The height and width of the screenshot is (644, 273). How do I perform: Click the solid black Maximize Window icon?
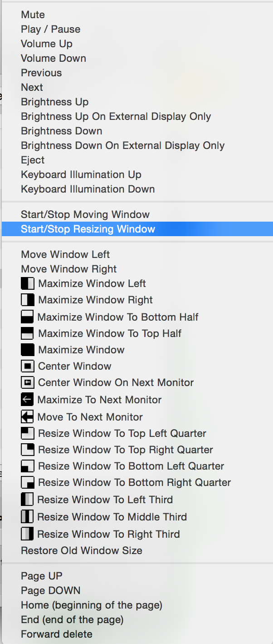coord(28,350)
